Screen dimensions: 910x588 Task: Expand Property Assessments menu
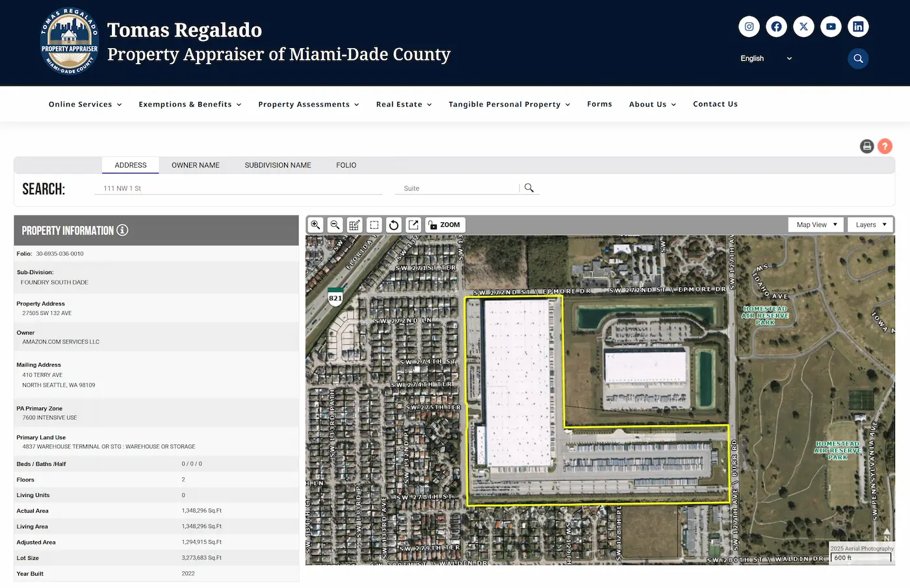pos(309,104)
